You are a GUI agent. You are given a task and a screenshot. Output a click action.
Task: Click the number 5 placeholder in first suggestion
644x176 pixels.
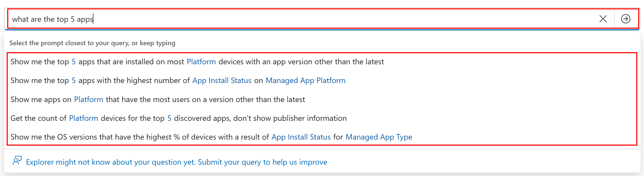74,62
